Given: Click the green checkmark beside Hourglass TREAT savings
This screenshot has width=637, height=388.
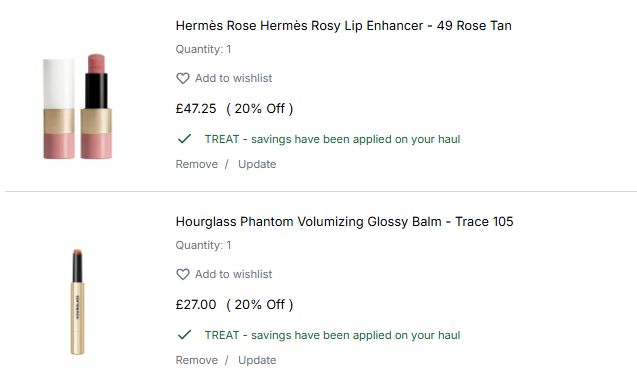Looking at the screenshot, I should tap(184, 335).
